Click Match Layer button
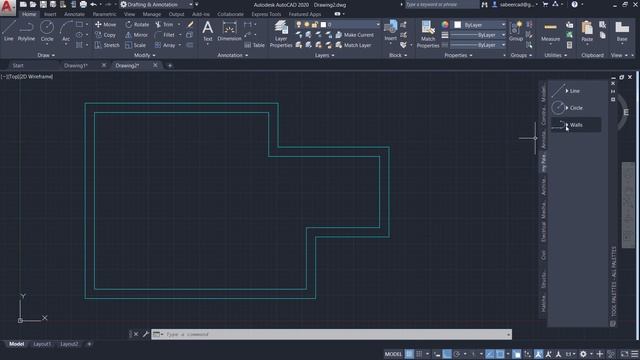The width and height of the screenshot is (640, 360). coord(353,45)
